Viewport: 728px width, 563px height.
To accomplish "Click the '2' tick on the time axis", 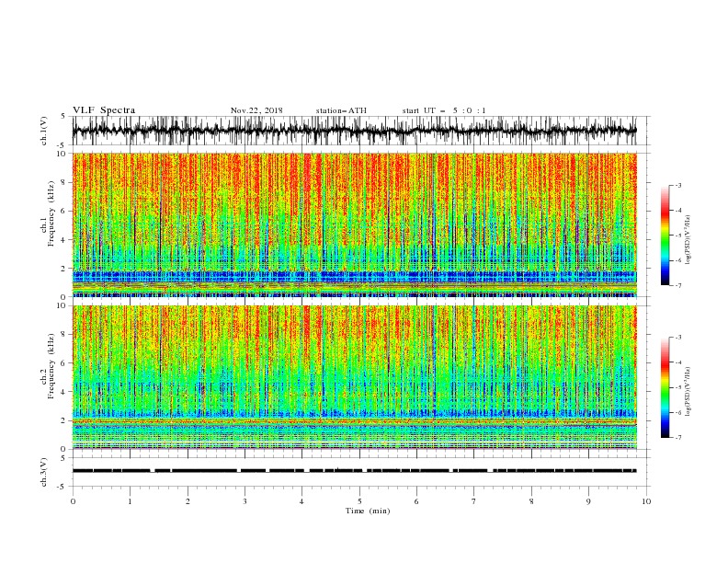I will click(x=188, y=501).
